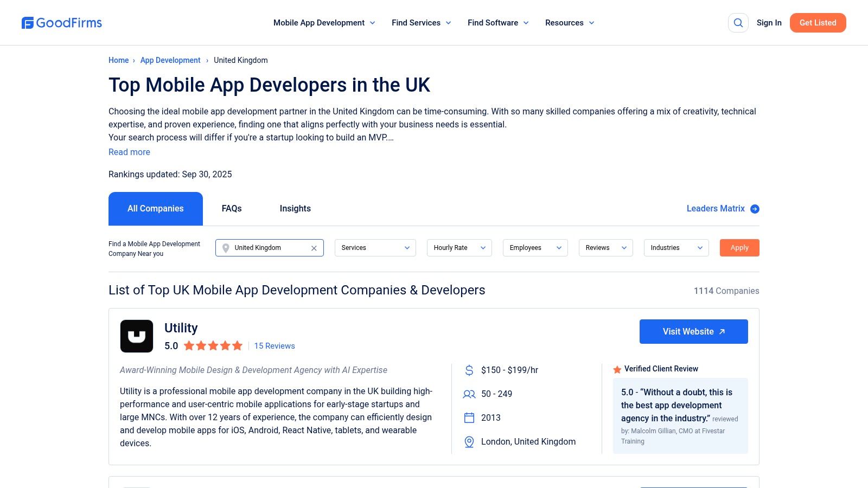
Task: Select the All Companies tab
Action: [156, 209]
